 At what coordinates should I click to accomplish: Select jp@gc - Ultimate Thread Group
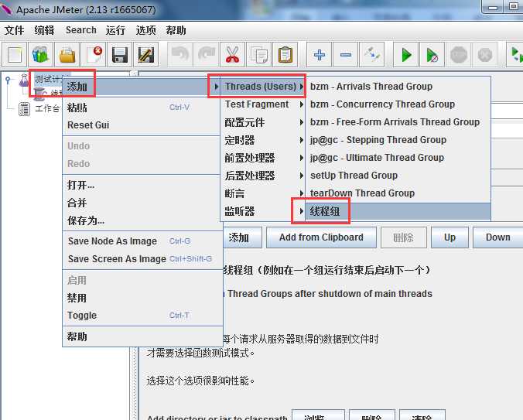[398, 157]
